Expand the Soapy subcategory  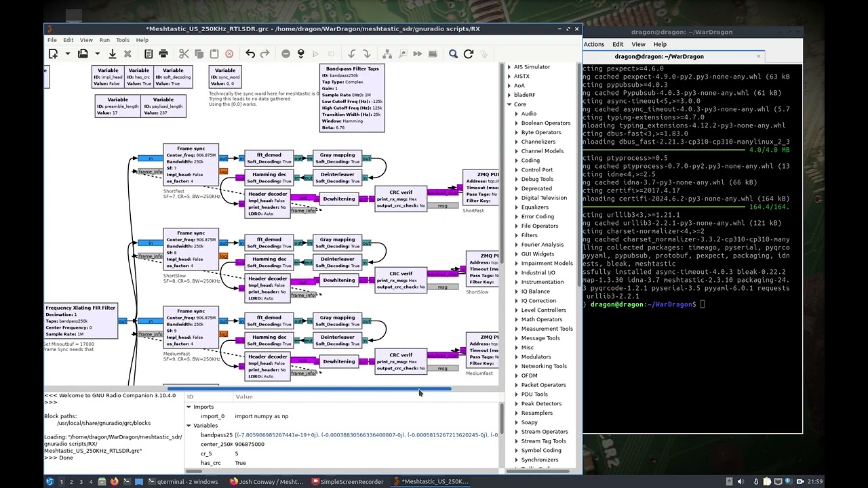(x=517, y=422)
